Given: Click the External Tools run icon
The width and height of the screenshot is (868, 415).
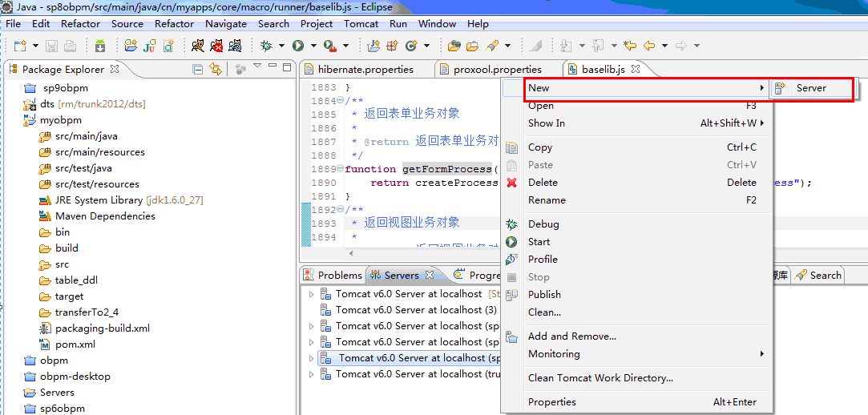Looking at the screenshot, I should point(330,46).
